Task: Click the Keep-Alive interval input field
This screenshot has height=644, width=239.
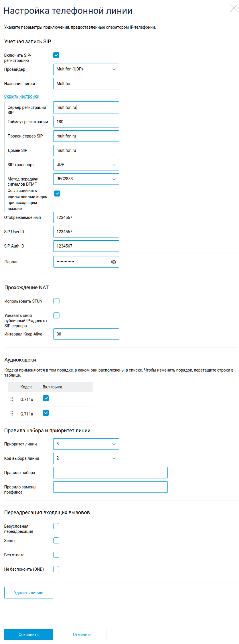Action: point(86,334)
